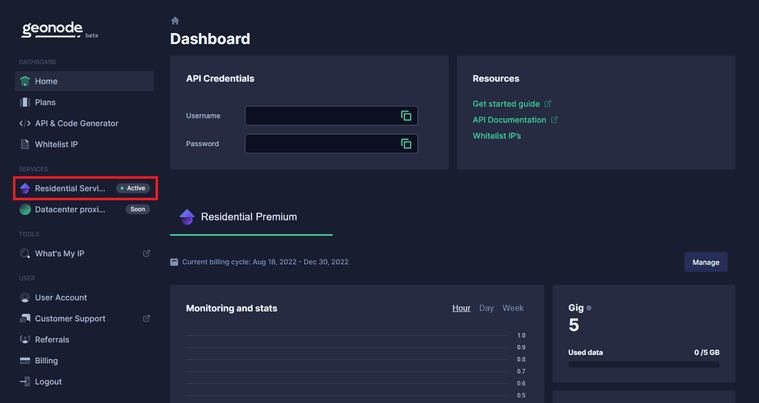Click the API Credentials heading
Viewport: 759px width, 403px height.
(220, 78)
